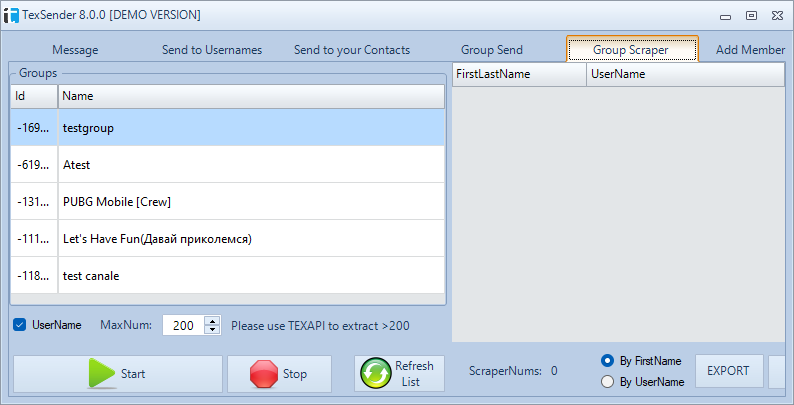Open Send to your Contacts tab

click(x=352, y=50)
